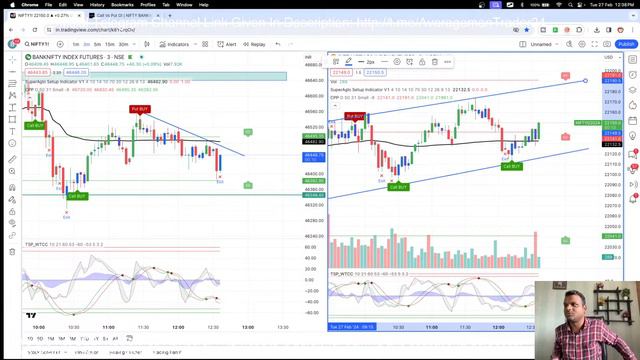Switch to 1m timeframe
The height and width of the screenshot is (360, 640).
point(76,44)
